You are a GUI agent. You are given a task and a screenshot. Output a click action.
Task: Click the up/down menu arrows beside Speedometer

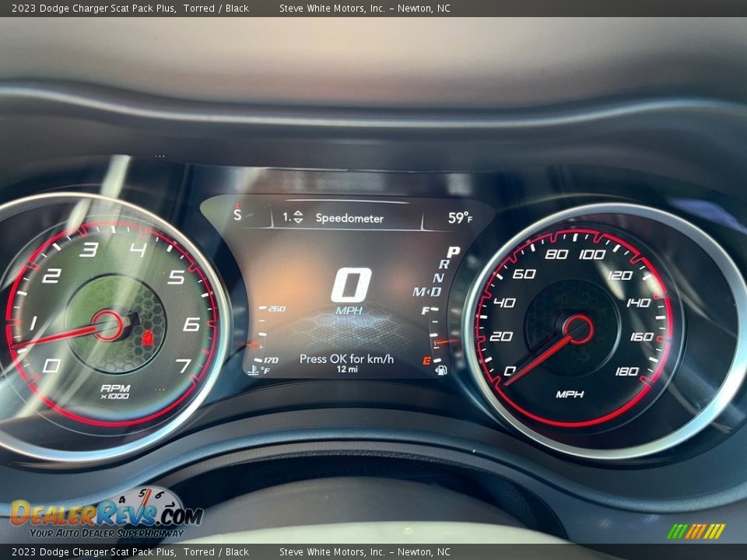click(x=298, y=217)
